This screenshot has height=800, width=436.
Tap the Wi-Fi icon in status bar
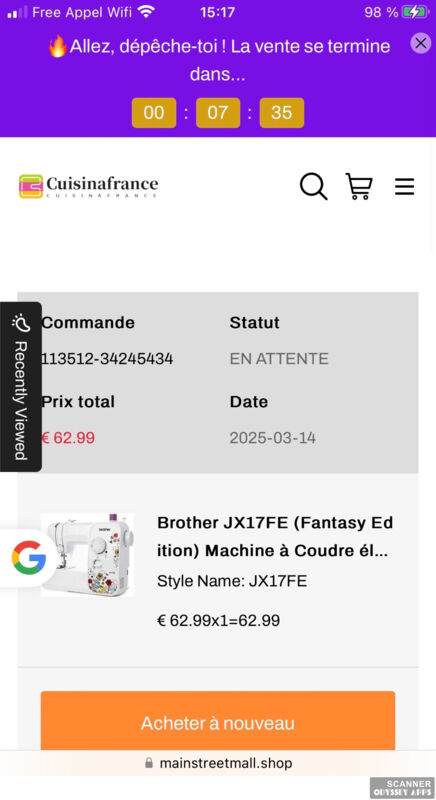(146, 12)
